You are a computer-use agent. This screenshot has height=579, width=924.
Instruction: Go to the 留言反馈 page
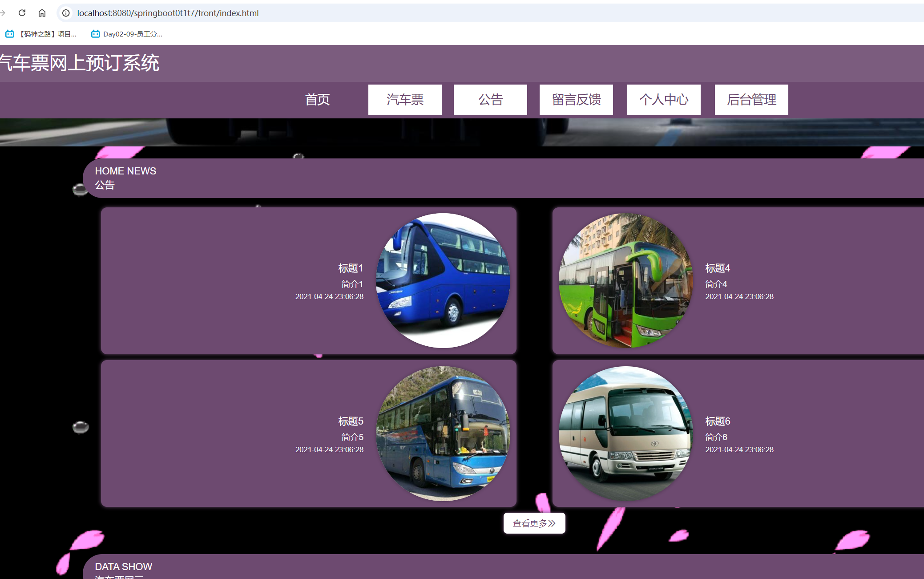click(x=576, y=100)
